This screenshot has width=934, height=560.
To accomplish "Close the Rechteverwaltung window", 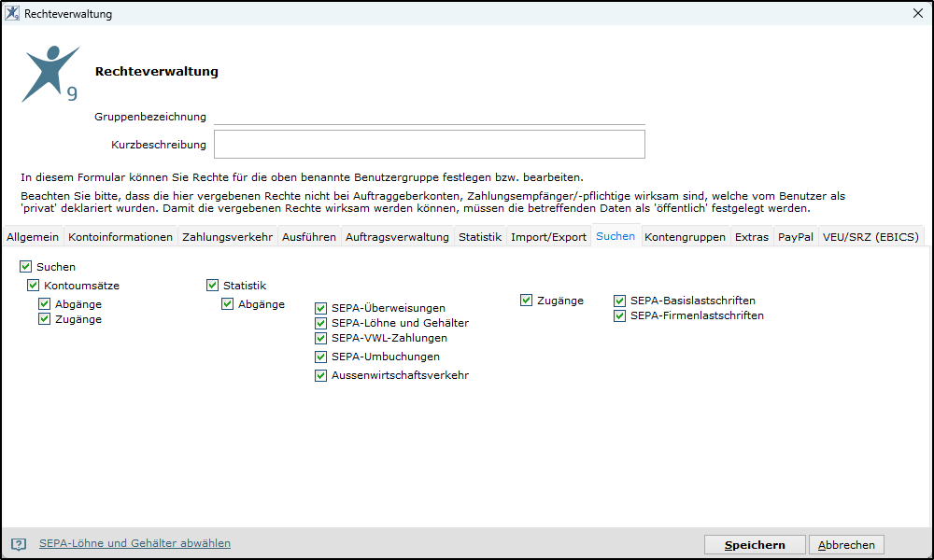I will [x=918, y=13].
